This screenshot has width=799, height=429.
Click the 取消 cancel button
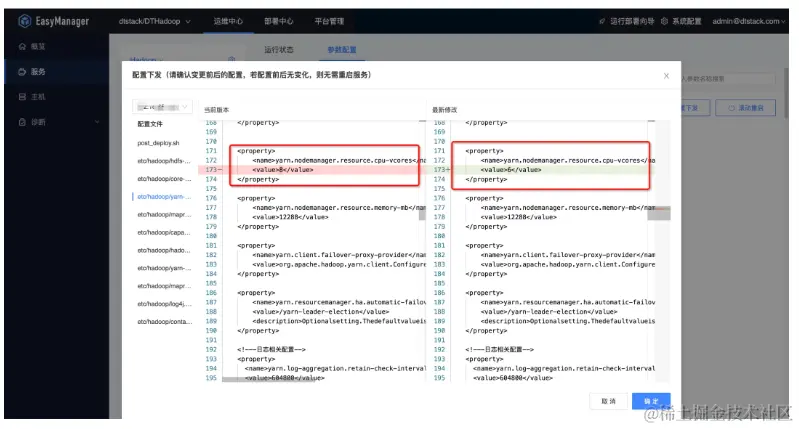[x=608, y=401]
